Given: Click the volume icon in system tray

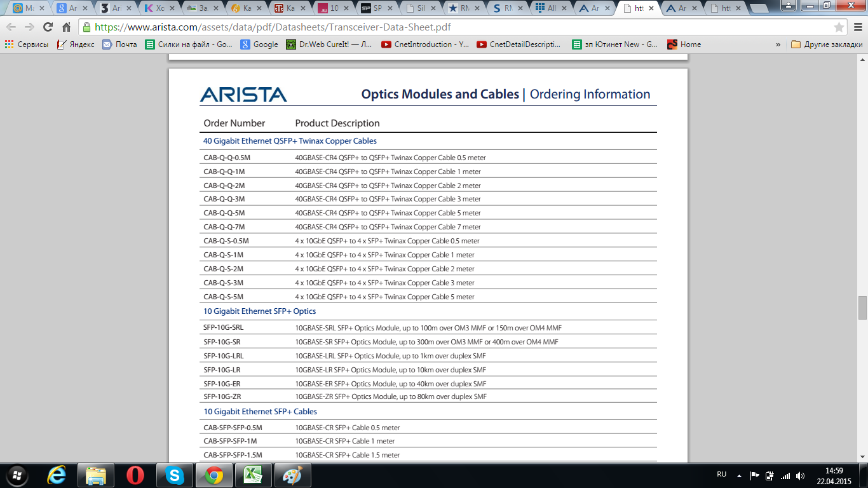Looking at the screenshot, I should coord(800,475).
